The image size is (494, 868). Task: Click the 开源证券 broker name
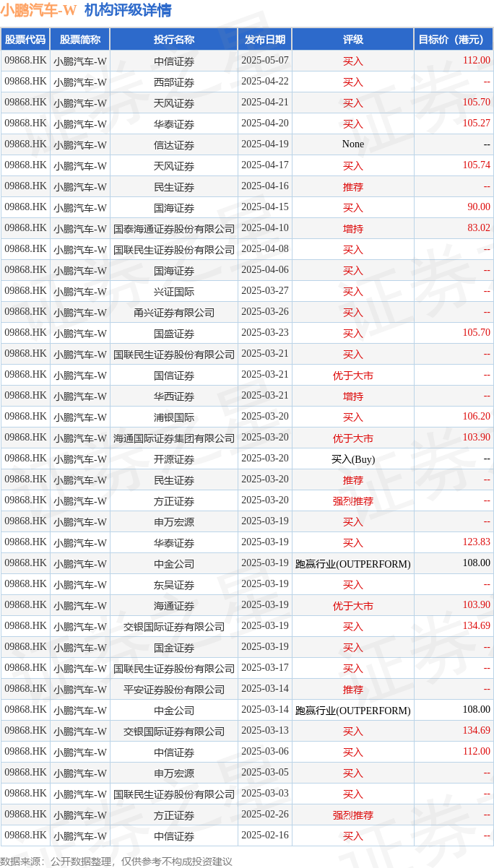pos(174,459)
